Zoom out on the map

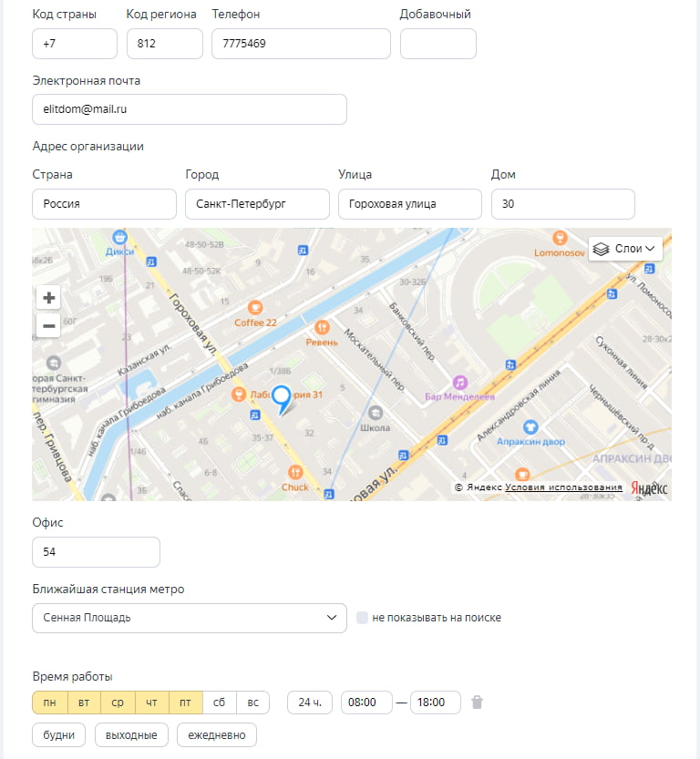(48, 325)
